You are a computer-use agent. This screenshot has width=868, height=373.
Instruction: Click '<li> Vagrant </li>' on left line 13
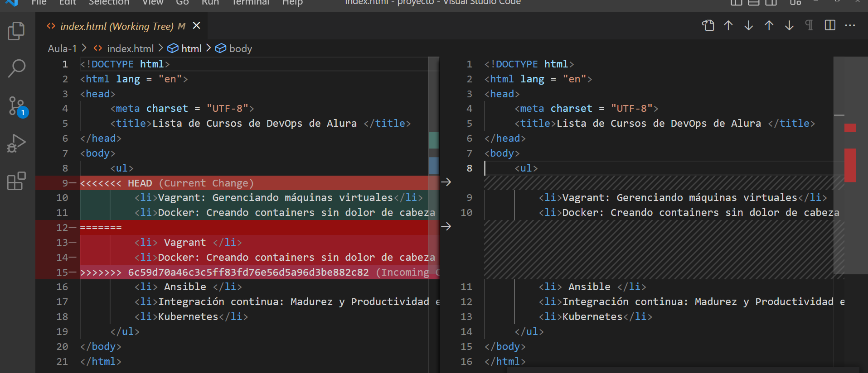188,242
